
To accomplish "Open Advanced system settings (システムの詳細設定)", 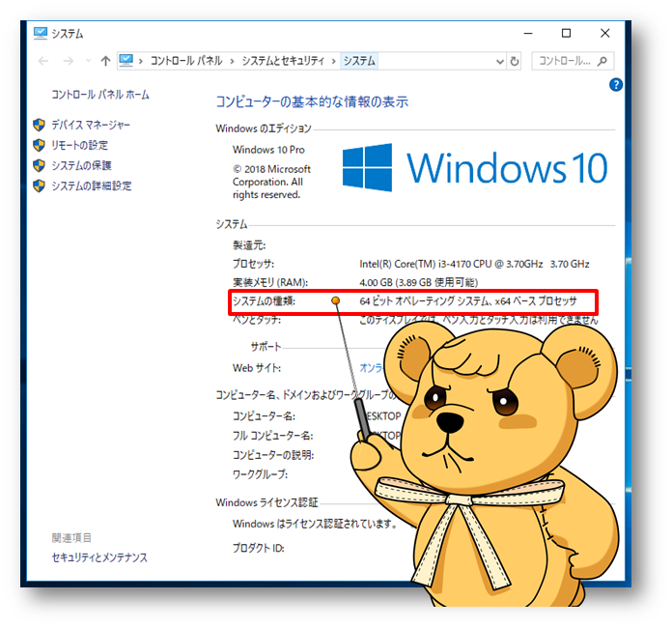I will pos(92,186).
